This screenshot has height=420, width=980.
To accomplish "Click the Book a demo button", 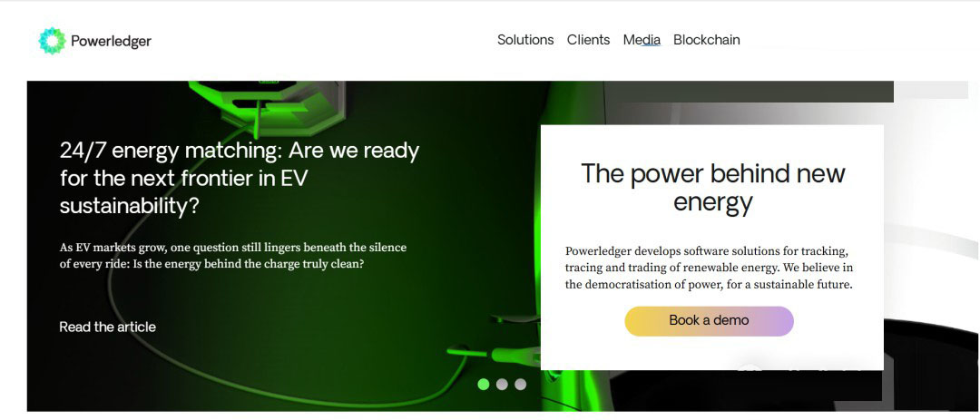I will coord(709,321).
